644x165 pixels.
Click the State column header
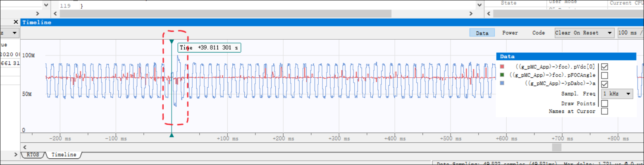[x=509, y=3]
